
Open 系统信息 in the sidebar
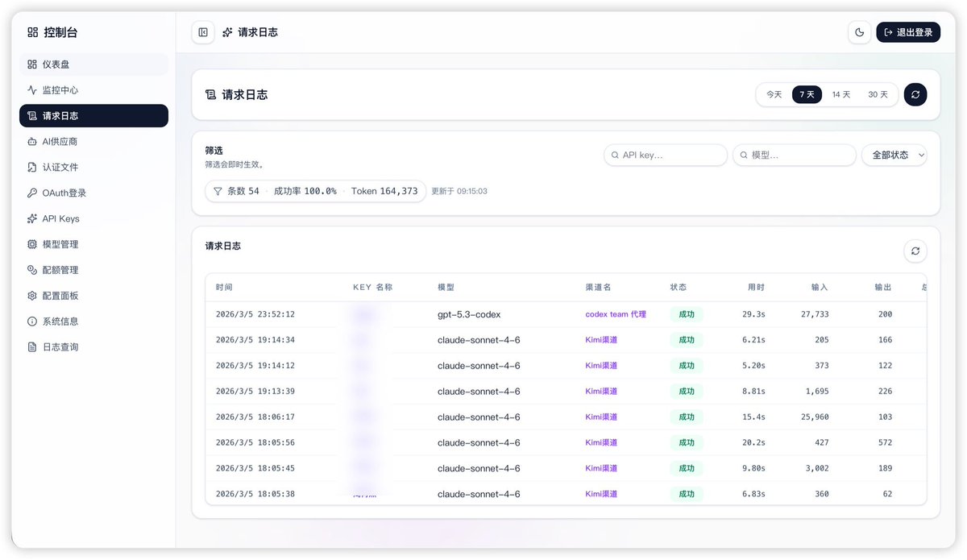click(93, 321)
